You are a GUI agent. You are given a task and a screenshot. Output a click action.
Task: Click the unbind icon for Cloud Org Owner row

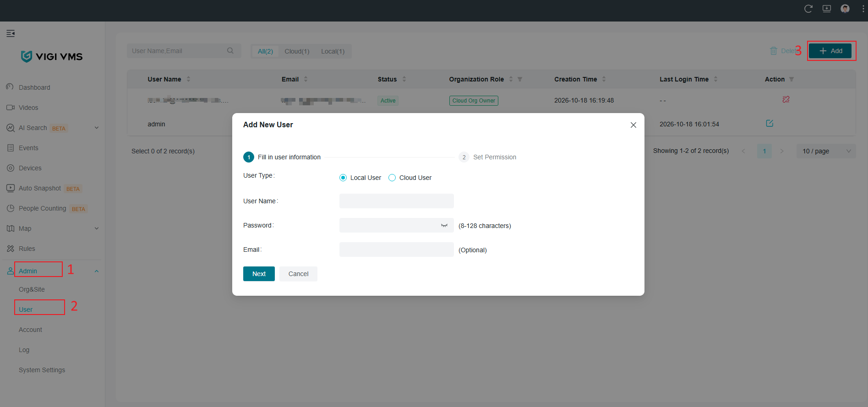coord(786,99)
